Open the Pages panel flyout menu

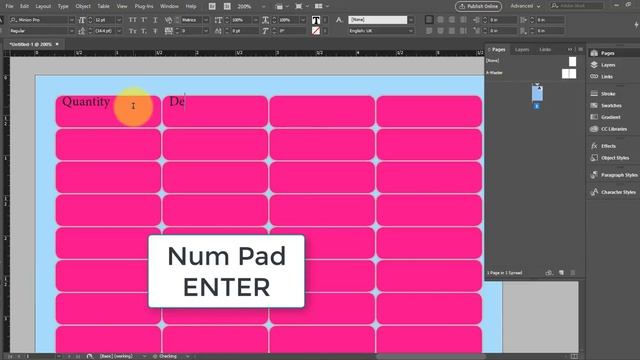pos(580,49)
